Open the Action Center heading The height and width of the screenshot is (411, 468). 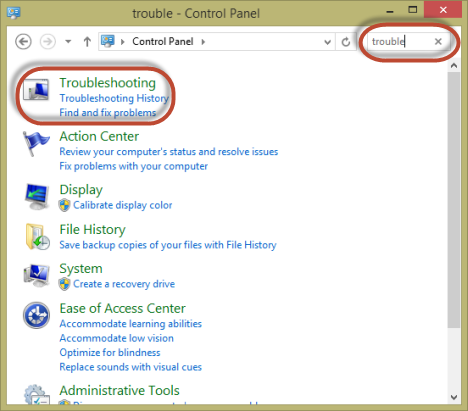[x=99, y=136]
